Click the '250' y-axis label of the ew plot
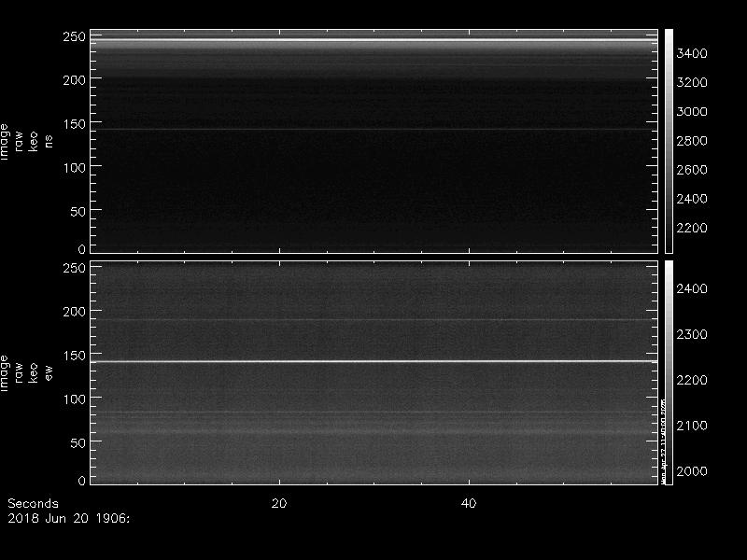The height and width of the screenshot is (560, 747). (x=75, y=268)
